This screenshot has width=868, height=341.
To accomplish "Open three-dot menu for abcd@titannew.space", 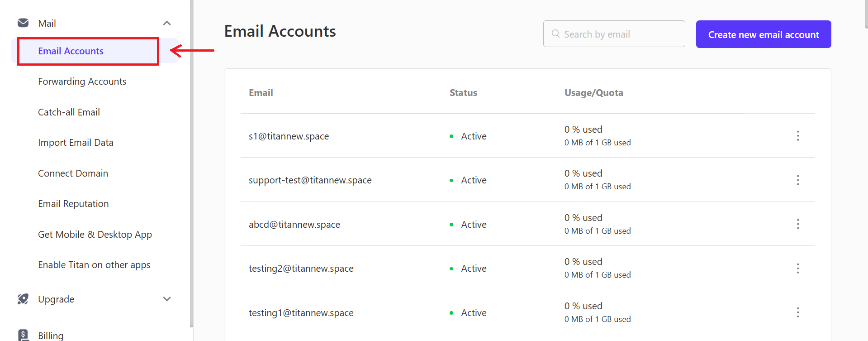I will (x=798, y=224).
